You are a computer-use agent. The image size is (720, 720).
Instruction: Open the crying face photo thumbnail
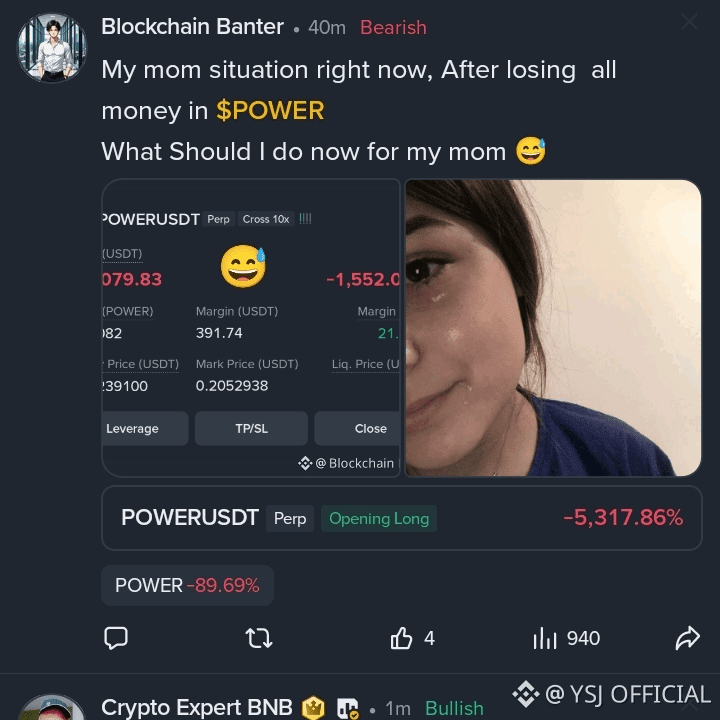(553, 328)
